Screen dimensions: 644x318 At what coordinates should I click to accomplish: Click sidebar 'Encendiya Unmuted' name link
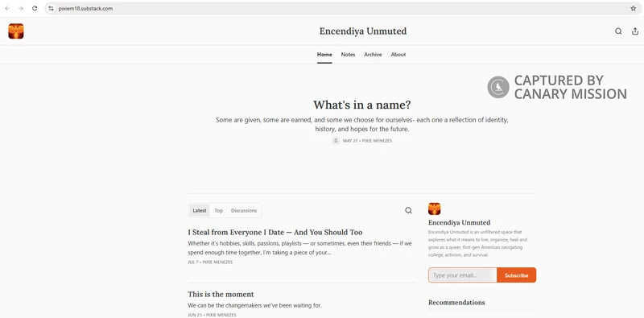point(459,223)
